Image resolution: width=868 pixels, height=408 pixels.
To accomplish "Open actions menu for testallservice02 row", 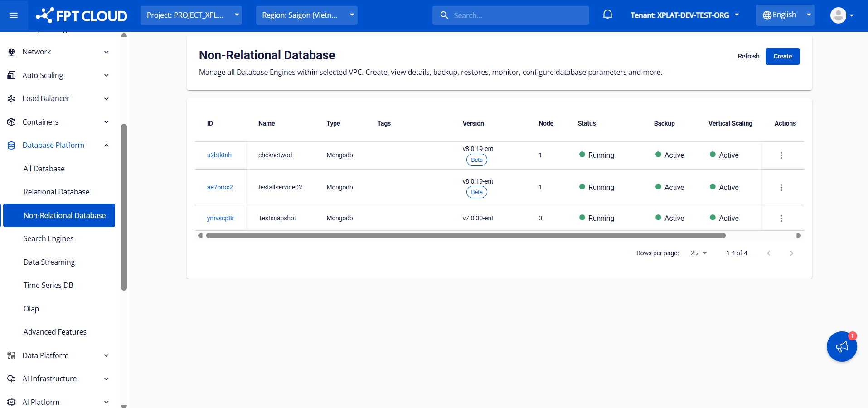I will 781,188.
